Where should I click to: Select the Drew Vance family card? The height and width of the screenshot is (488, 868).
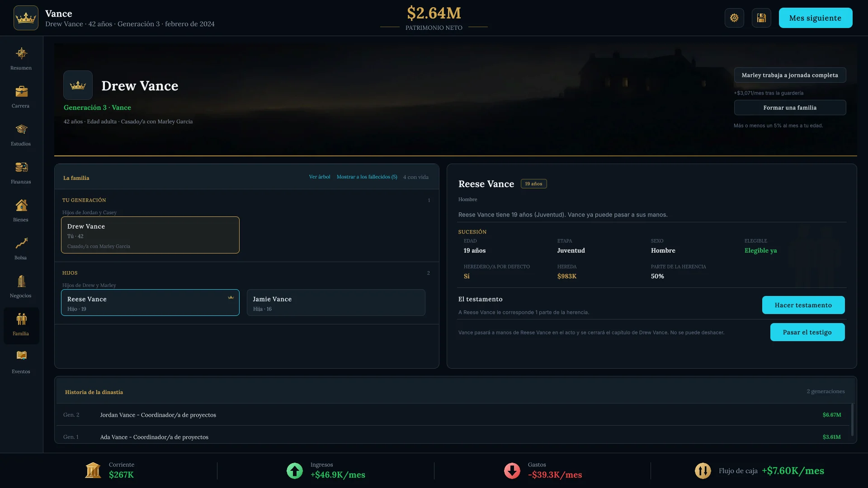coord(150,235)
